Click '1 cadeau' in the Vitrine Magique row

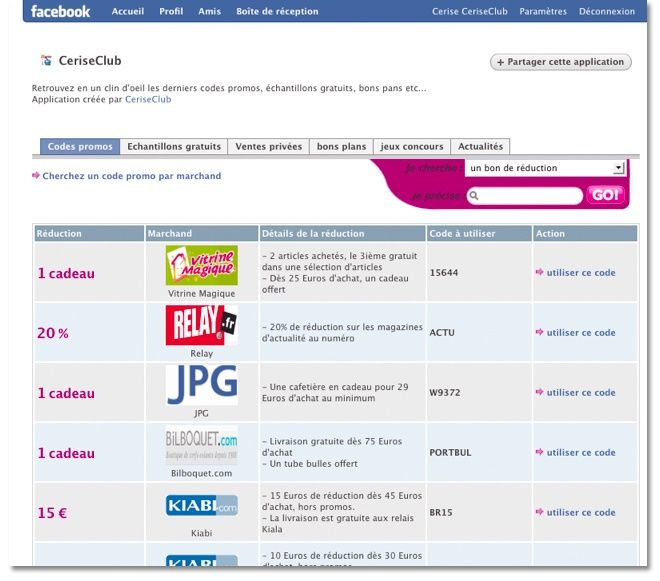66,273
